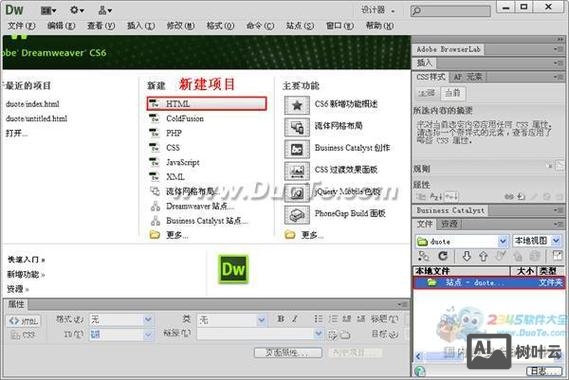The height and width of the screenshot is (380, 569).
Task: Open the 站点 menu
Action: point(300,26)
